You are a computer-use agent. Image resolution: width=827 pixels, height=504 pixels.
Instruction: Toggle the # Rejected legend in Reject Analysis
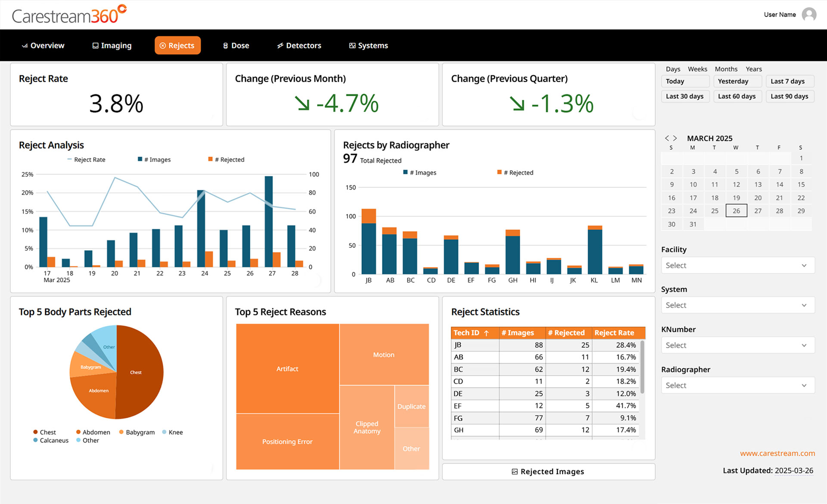[x=227, y=159]
